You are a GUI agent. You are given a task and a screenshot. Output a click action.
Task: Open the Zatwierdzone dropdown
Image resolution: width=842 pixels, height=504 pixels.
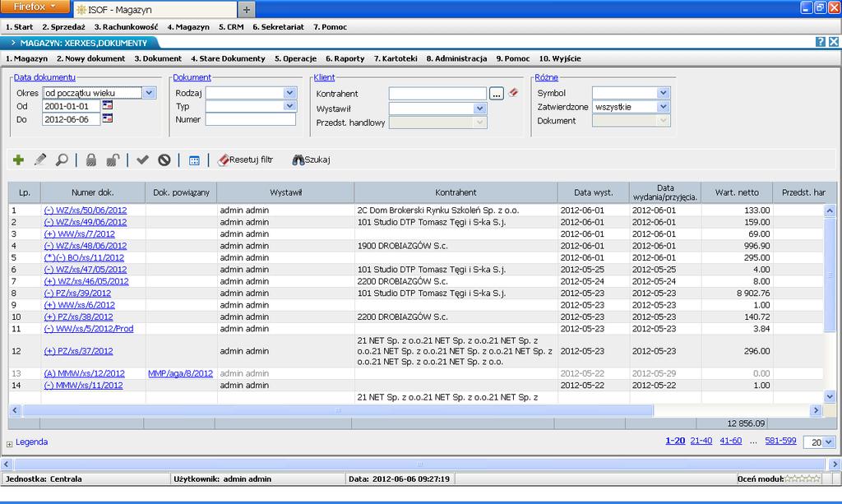click(x=664, y=107)
